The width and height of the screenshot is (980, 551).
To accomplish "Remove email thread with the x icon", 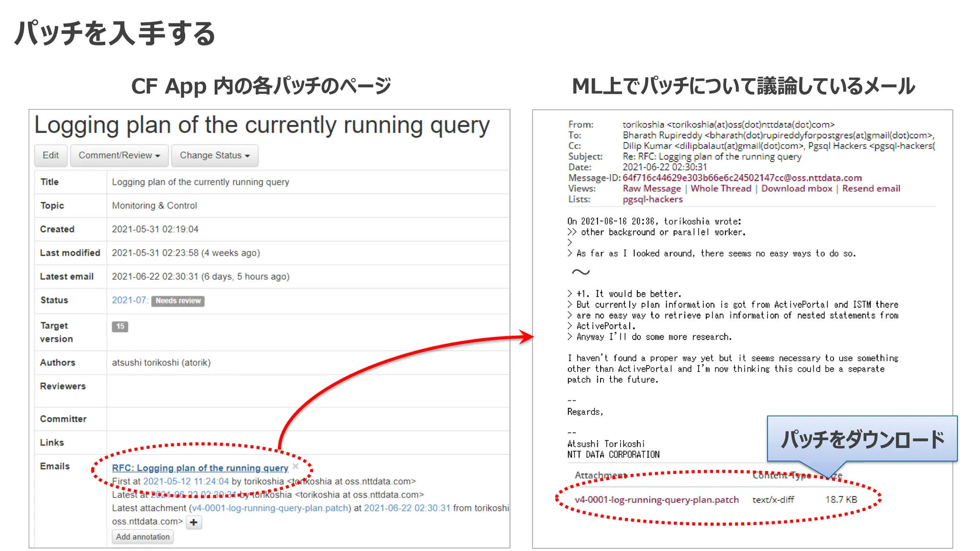I will (x=296, y=466).
